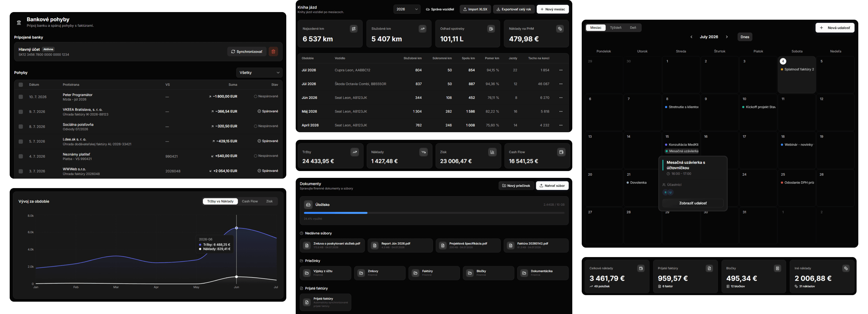Screen dimensions: 868x314
Task: Click the Odhad spotreby fuel icon
Action: [491, 29]
